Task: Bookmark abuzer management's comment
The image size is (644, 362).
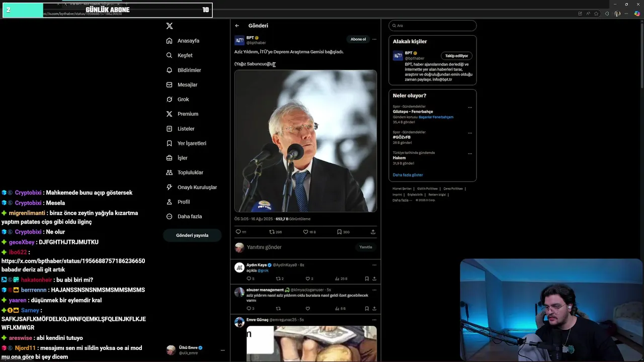Action: (367, 309)
